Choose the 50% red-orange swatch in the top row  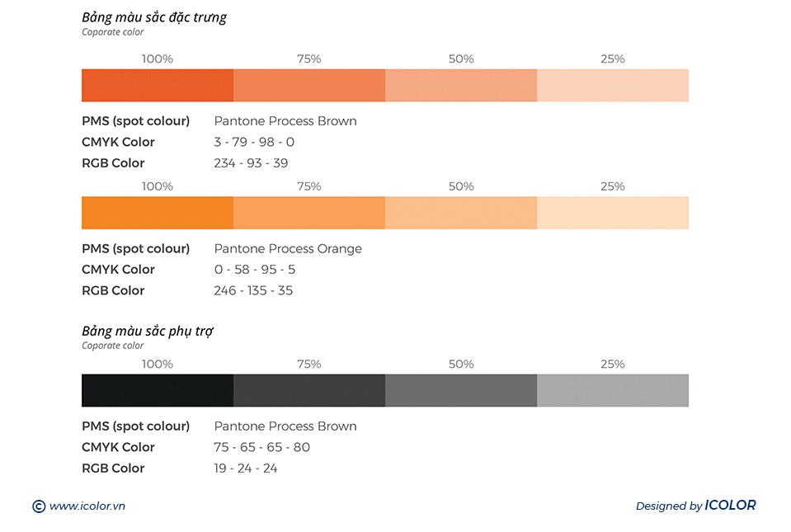pyautogui.click(x=461, y=86)
